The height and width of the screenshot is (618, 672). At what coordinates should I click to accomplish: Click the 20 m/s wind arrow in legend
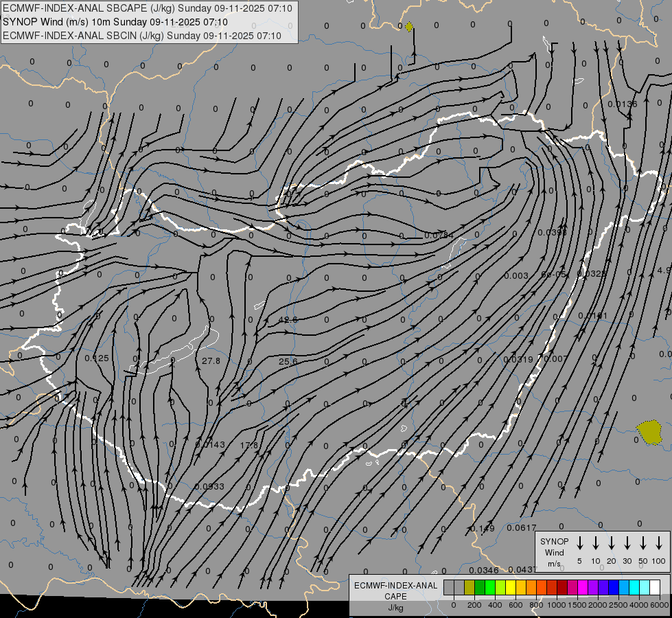pyautogui.click(x=612, y=543)
